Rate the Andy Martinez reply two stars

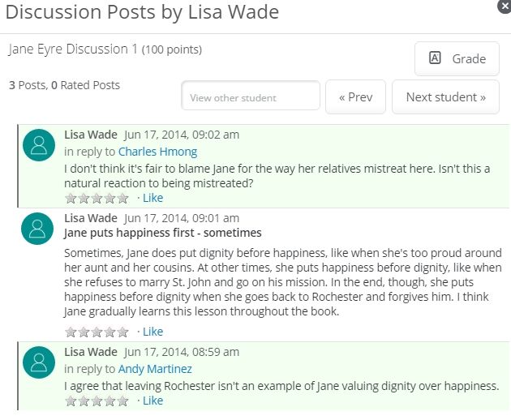click(x=84, y=401)
